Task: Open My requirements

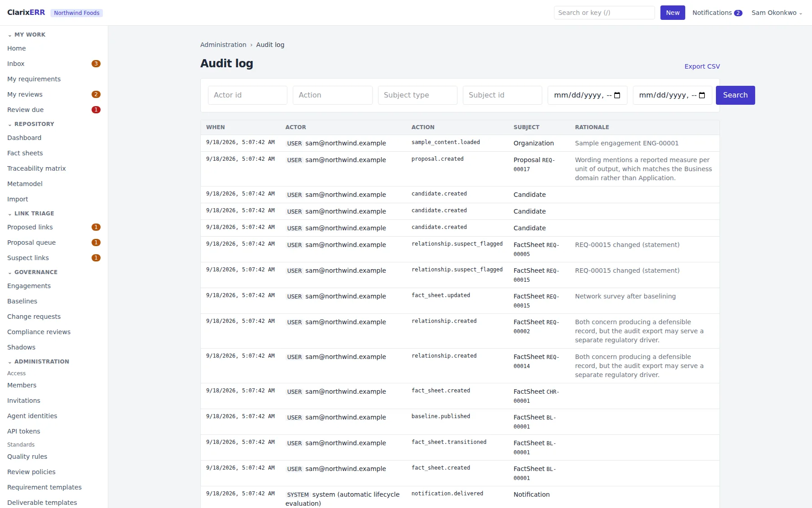Action: (54, 79)
